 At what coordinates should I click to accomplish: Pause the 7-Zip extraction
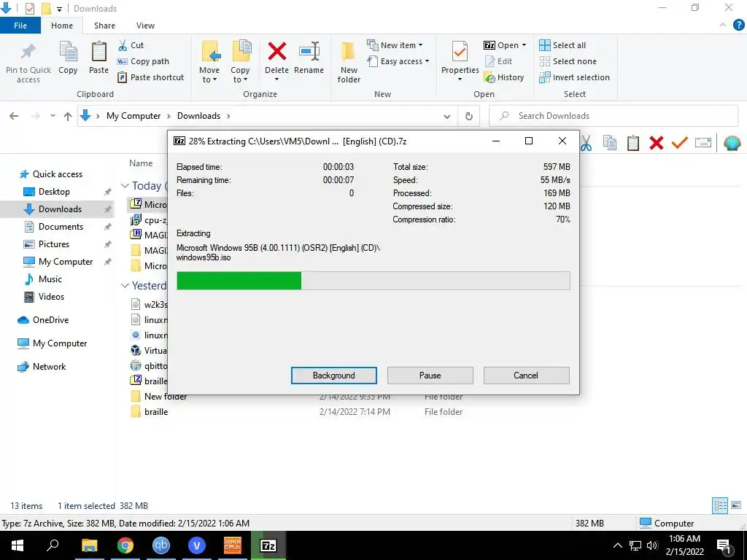430,376
